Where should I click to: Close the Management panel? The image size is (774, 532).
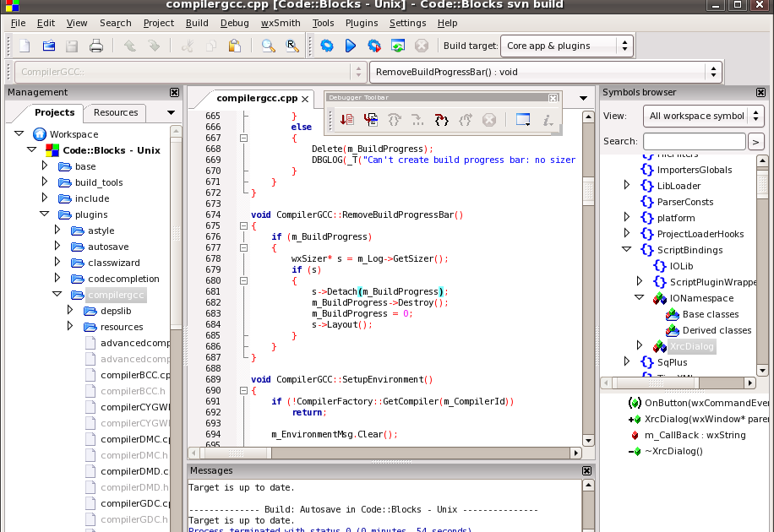(175, 92)
